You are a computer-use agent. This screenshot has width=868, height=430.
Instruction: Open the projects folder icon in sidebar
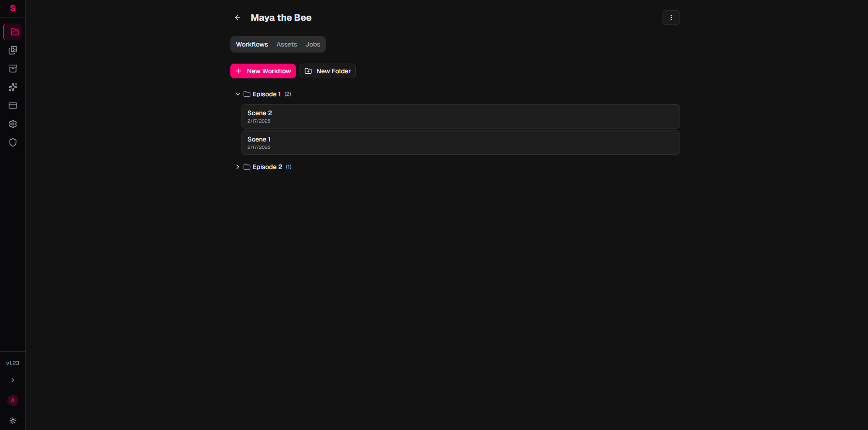point(13,32)
